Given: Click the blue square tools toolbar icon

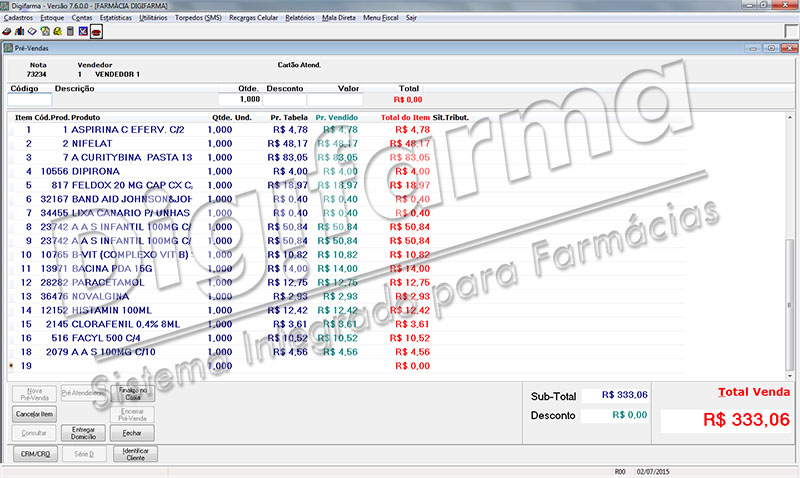Looking at the screenshot, I should 83,32.
